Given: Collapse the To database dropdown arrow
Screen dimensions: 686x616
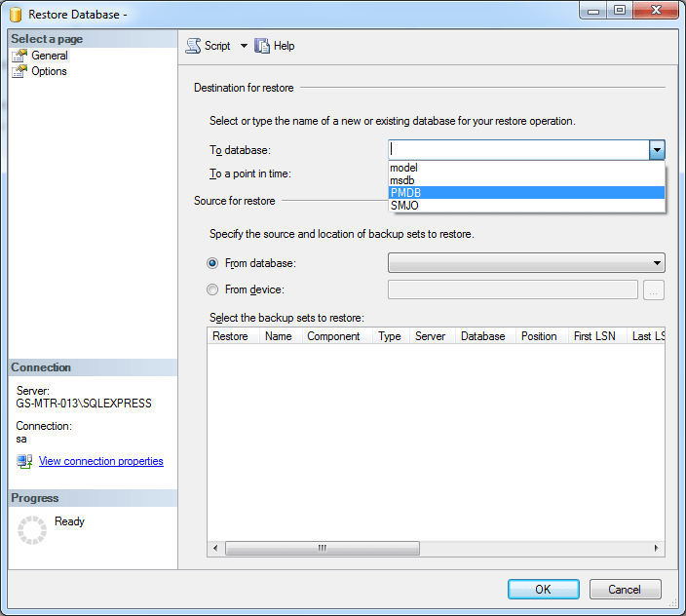Looking at the screenshot, I should coord(657,150).
